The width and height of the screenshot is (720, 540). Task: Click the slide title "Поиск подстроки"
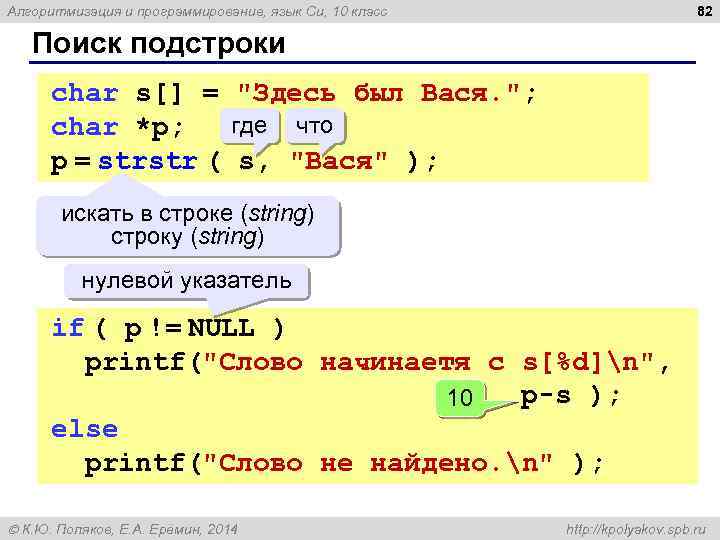[x=159, y=44]
